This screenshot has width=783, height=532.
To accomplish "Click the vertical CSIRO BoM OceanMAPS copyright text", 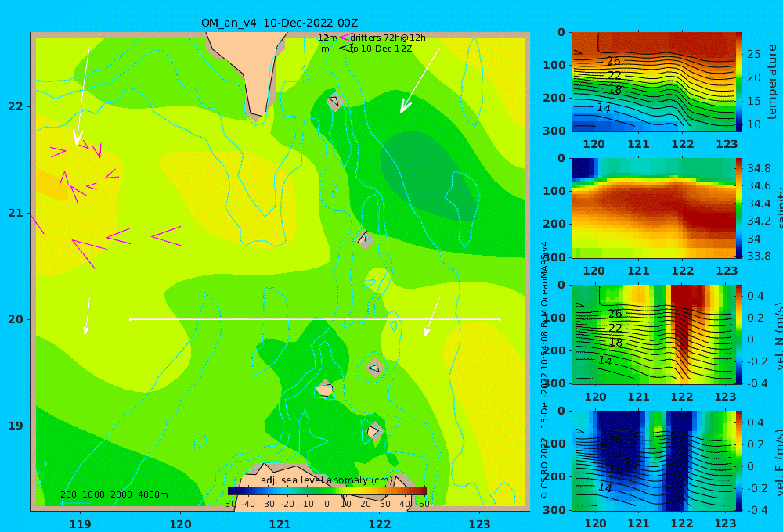I will 544,370.
